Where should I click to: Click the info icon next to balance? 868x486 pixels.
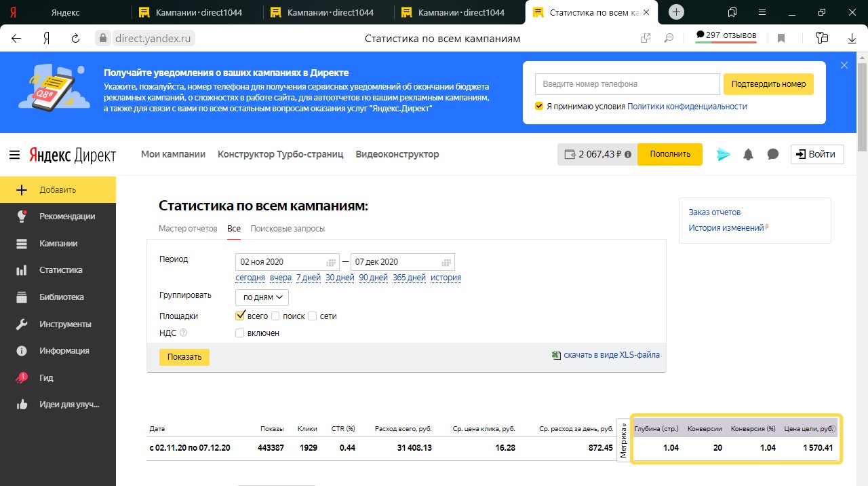pos(627,155)
